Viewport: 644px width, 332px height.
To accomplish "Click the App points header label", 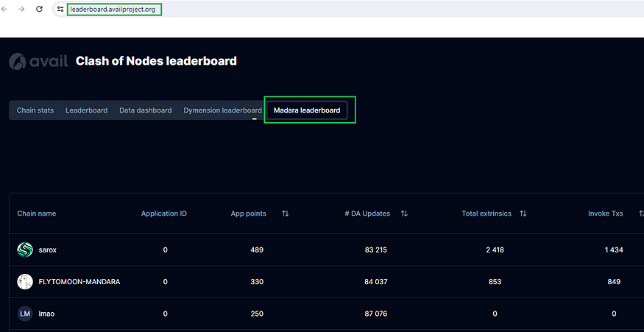I will (x=249, y=213).
